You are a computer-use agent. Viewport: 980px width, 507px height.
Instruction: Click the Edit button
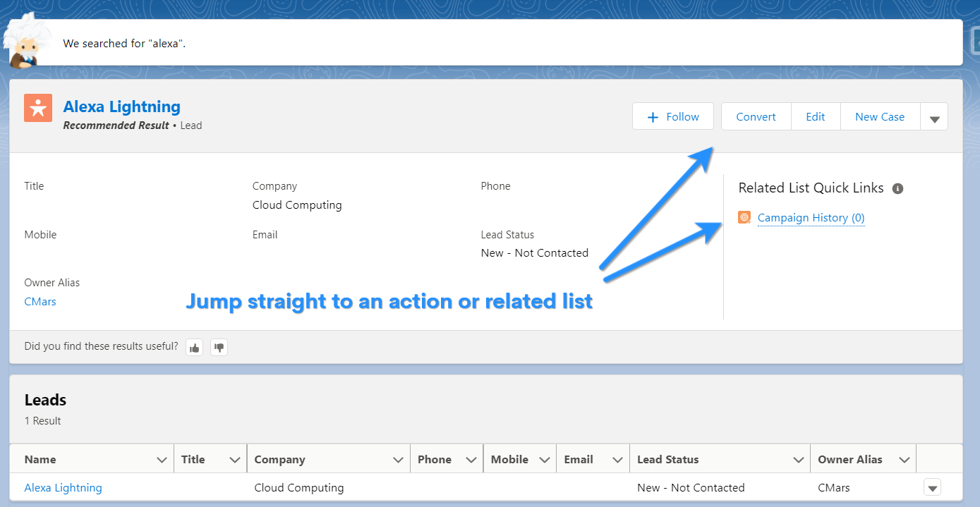[x=816, y=116]
